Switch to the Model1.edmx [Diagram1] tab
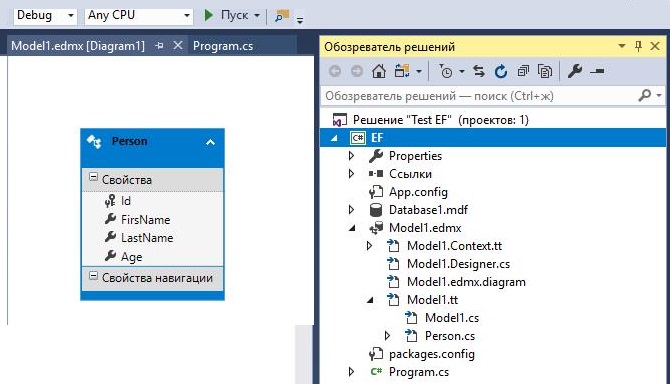670x384 pixels. [78, 46]
